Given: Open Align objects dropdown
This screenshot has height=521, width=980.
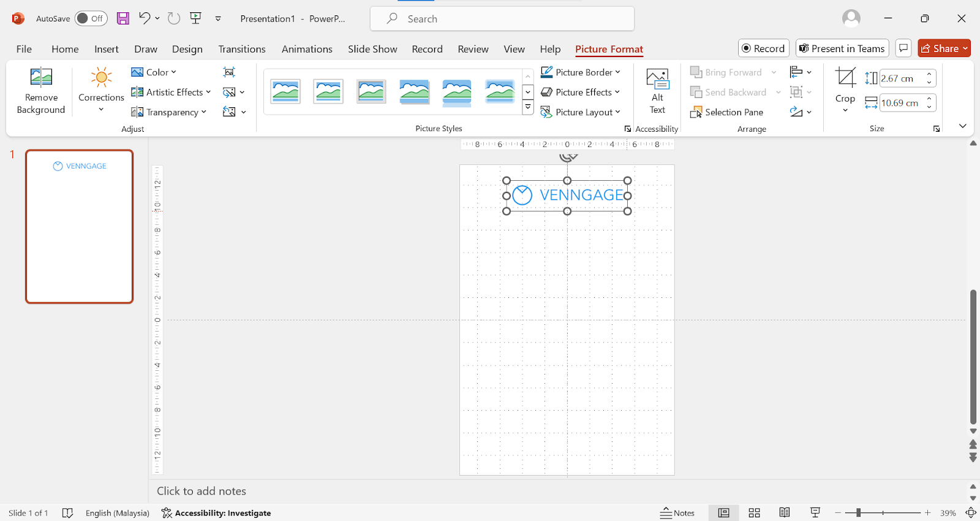Looking at the screenshot, I should click(801, 72).
